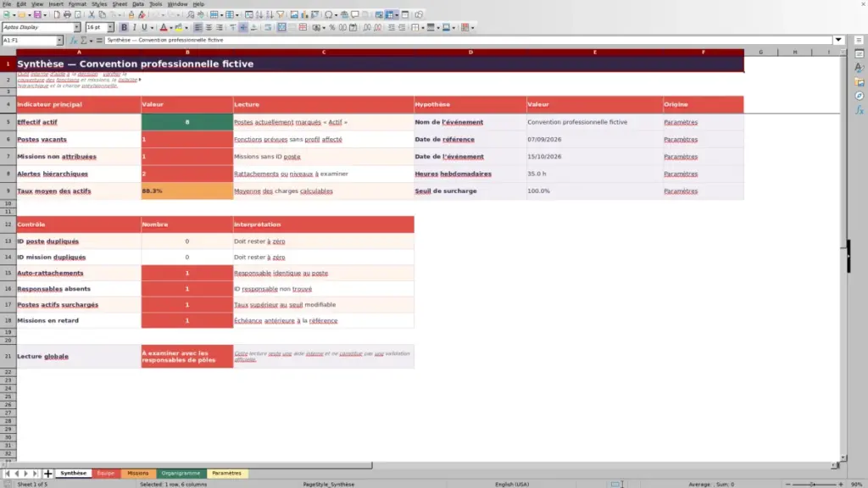
Task: Toggle Italic formatting
Action: tap(134, 28)
